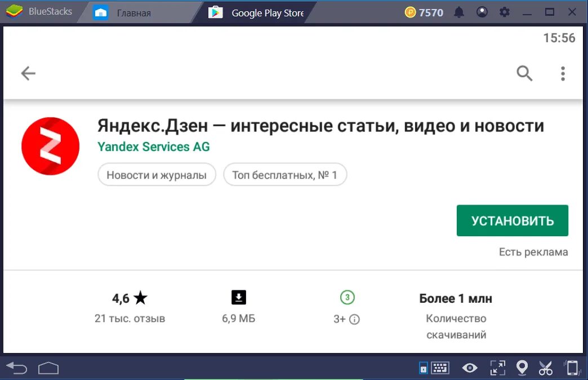Open the three-dot overflow menu

coord(563,74)
